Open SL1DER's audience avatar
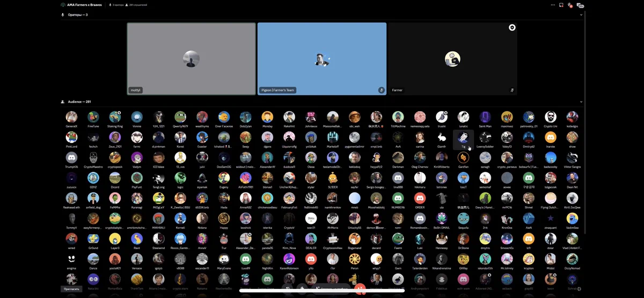644x298 pixels. coord(333,178)
